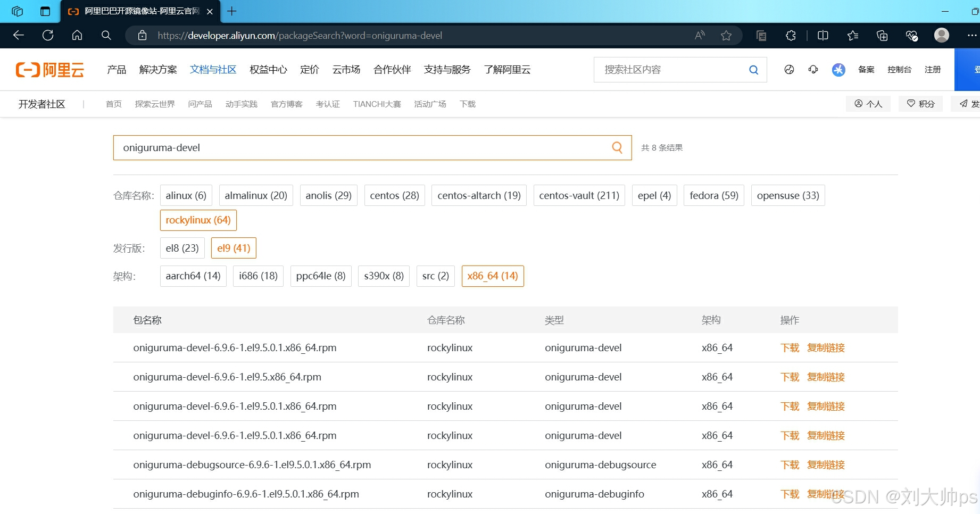Open the 产品 menu
Image resolution: width=980 pixels, height=514 pixels.
click(117, 70)
